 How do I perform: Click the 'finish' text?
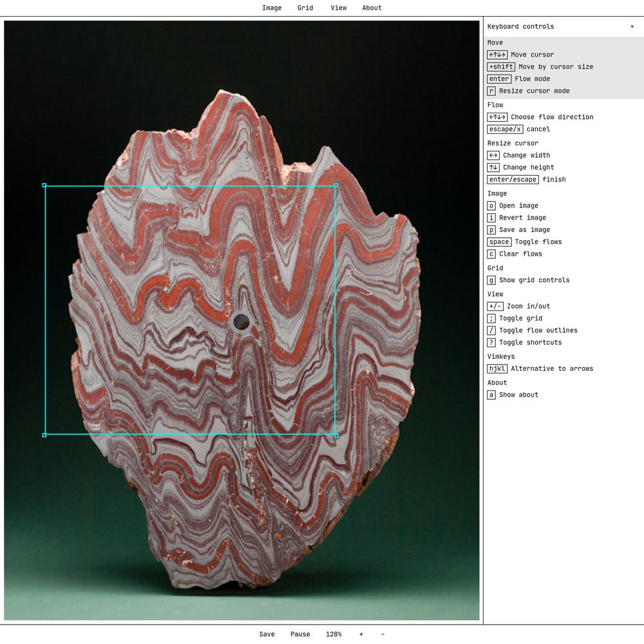[554, 180]
